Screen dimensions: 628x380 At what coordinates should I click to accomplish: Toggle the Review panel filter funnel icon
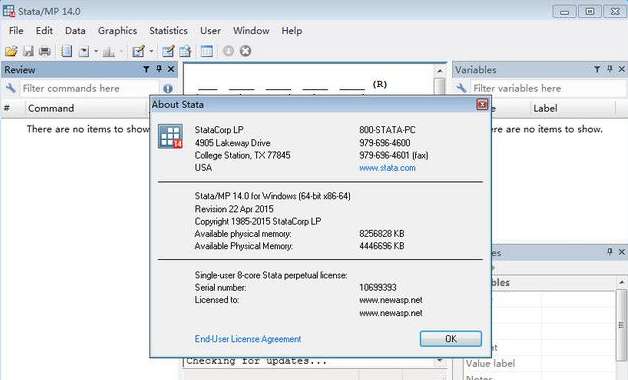(x=147, y=69)
